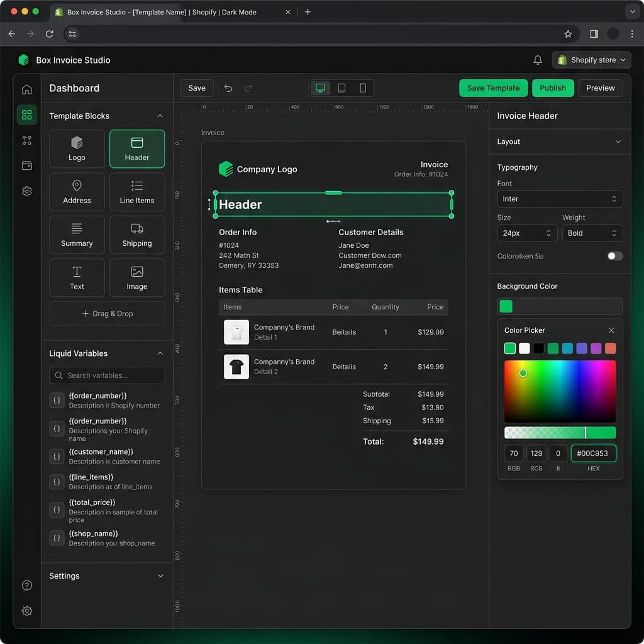Click the Drag & Drop area
Image resolution: width=644 pixels, height=644 pixels.
107,313
